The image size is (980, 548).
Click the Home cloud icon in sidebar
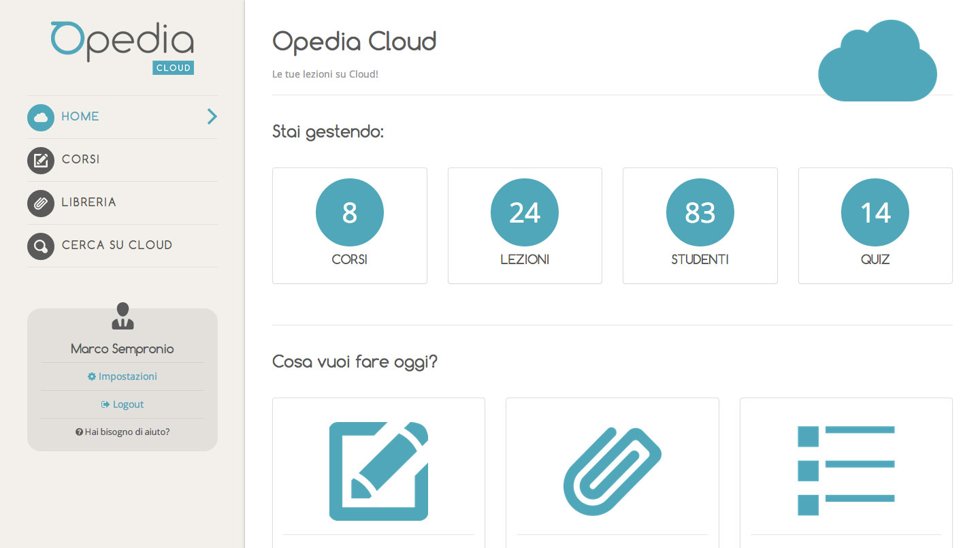(x=41, y=117)
